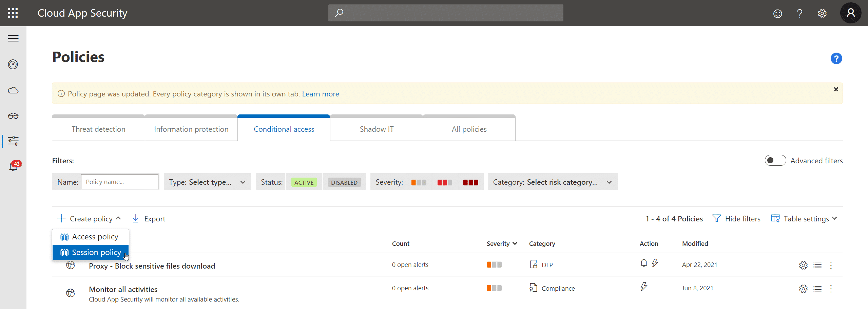Toggle the Advanced filters switch
This screenshot has width=868, height=309.
(775, 160)
